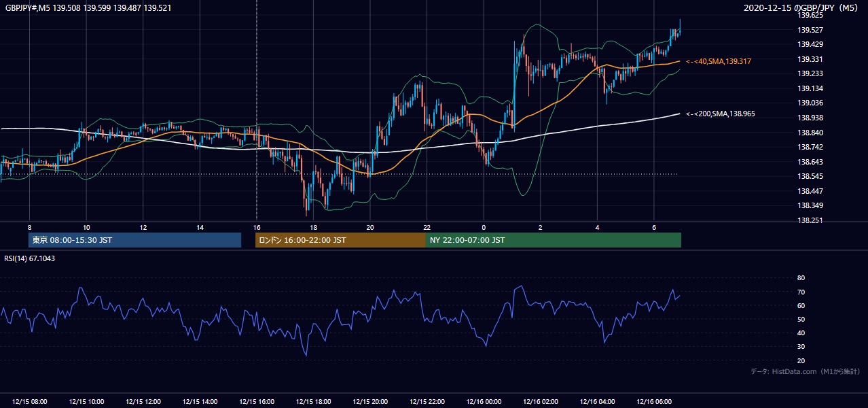Image resolution: width=868 pixels, height=408 pixels.
Task: Click the RSI axis value 80
Action: (801, 278)
